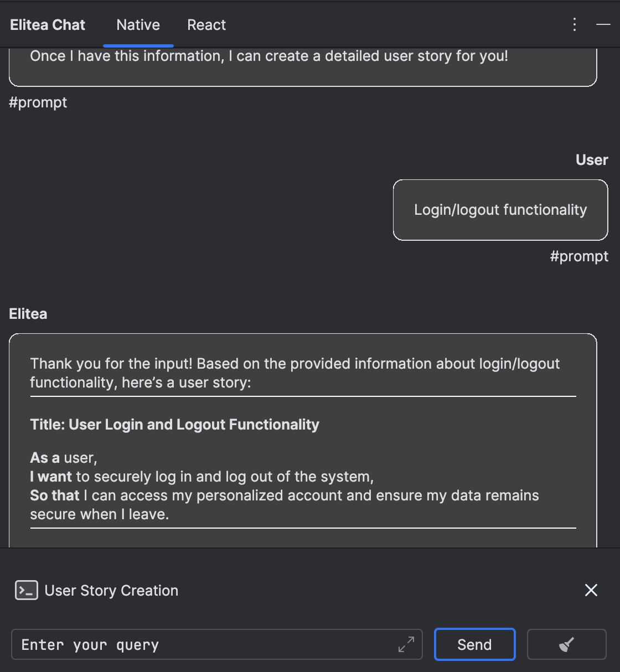Click the message reading Once I have this information
This screenshot has height=672, width=620.
pos(269,56)
